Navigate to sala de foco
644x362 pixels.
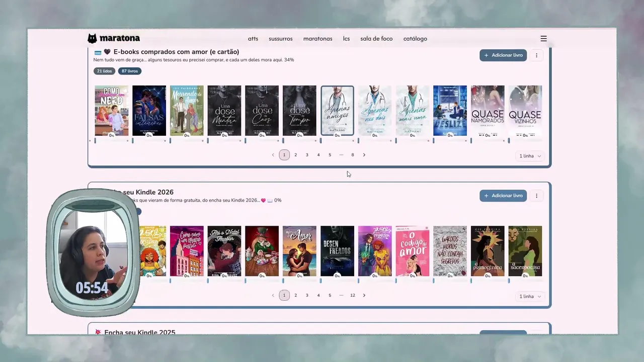[376, 39]
